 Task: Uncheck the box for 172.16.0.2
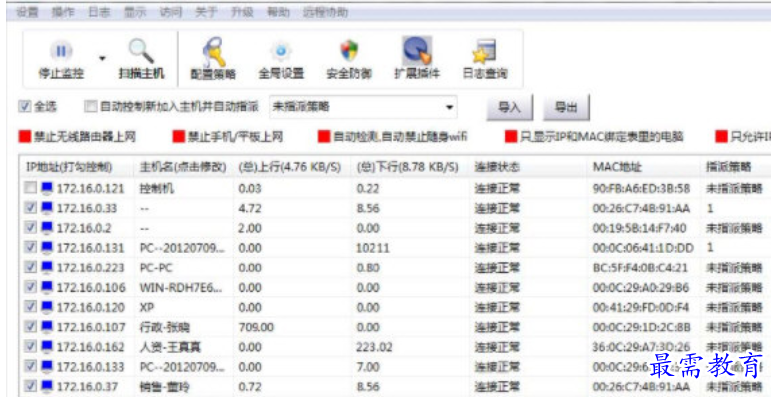point(30,228)
